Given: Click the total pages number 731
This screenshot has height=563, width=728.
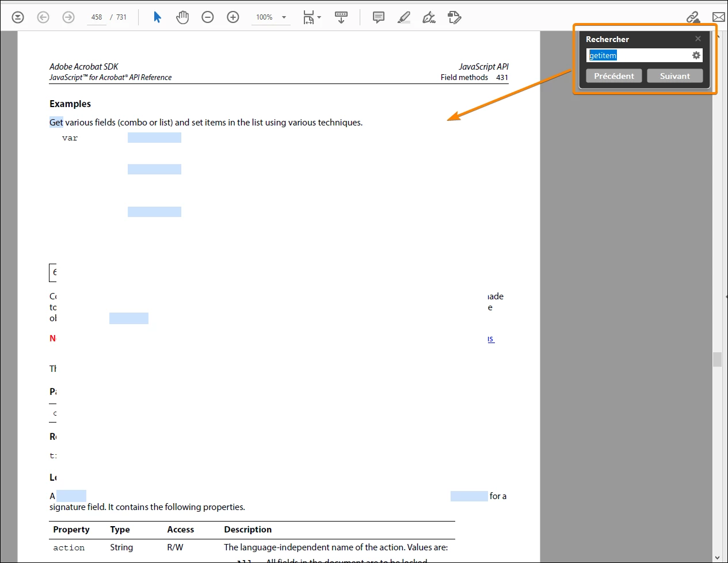Looking at the screenshot, I should (121, 17).
